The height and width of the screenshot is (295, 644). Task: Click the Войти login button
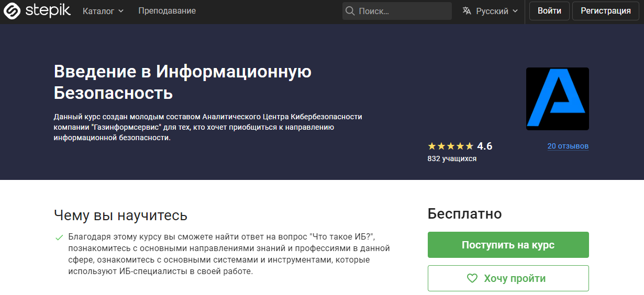click(549, 11)
